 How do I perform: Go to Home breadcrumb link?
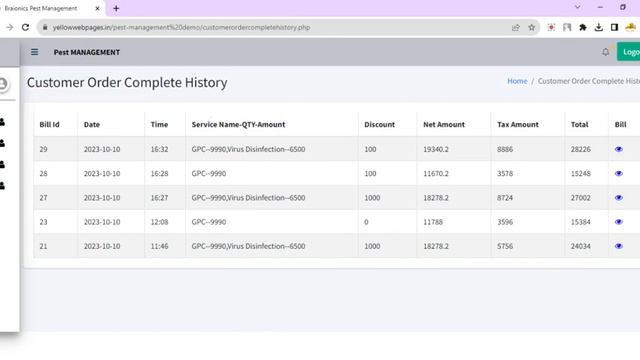(x=517, y=81)
